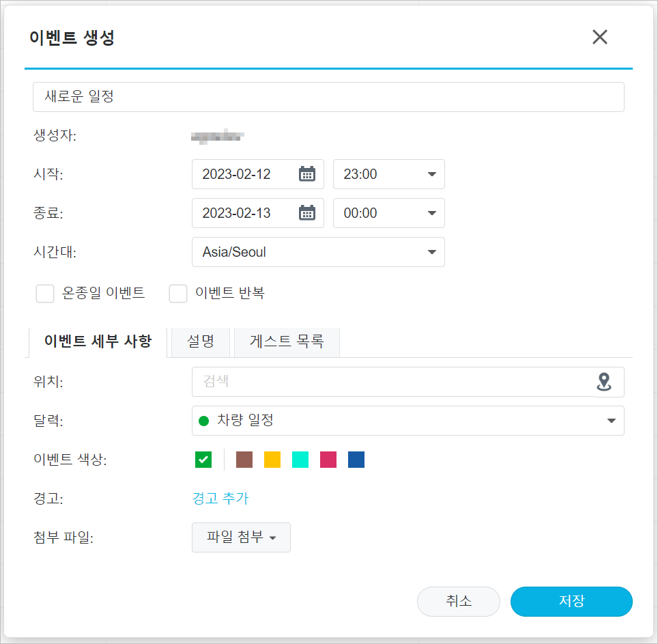The image size is (658, 644).
Task: Select the 이벤트 세부 사항 tab
Action: pos(98,342)
